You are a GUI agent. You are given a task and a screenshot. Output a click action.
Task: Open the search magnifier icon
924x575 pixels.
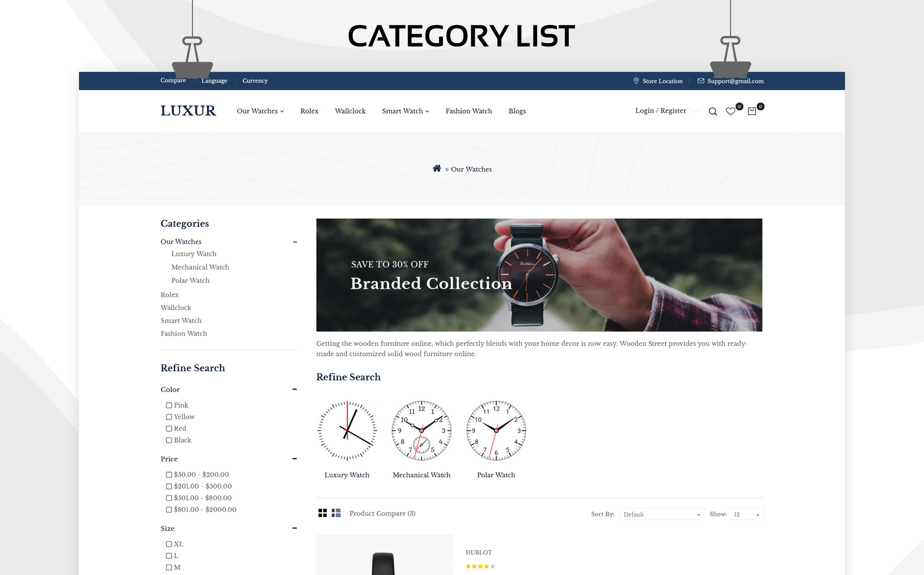[x=713, y=111]
